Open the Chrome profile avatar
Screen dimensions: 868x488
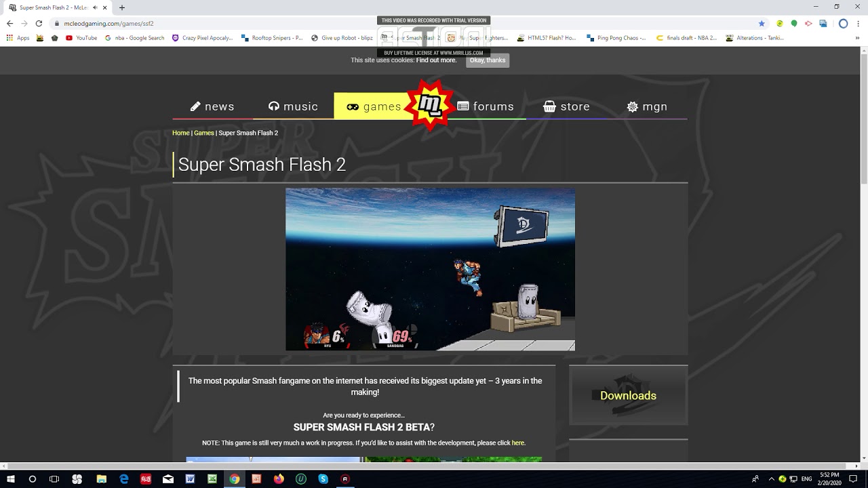coord(843,23)
